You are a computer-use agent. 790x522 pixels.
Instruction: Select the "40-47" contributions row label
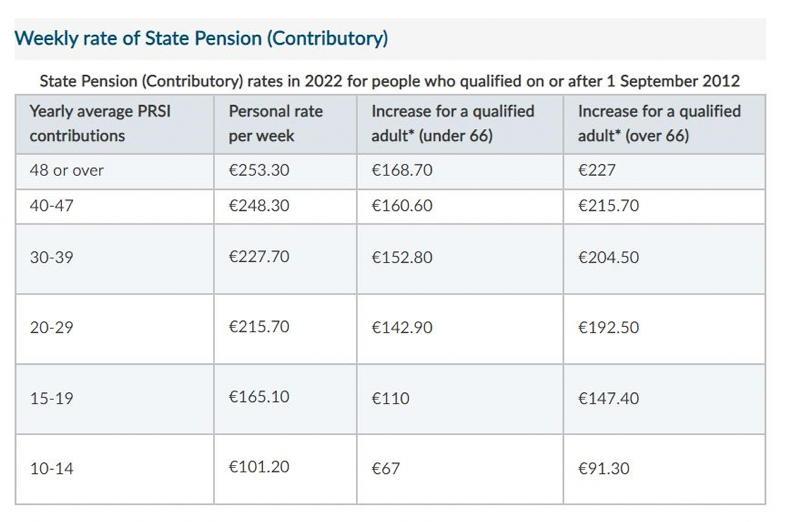[x=54, y=206]
